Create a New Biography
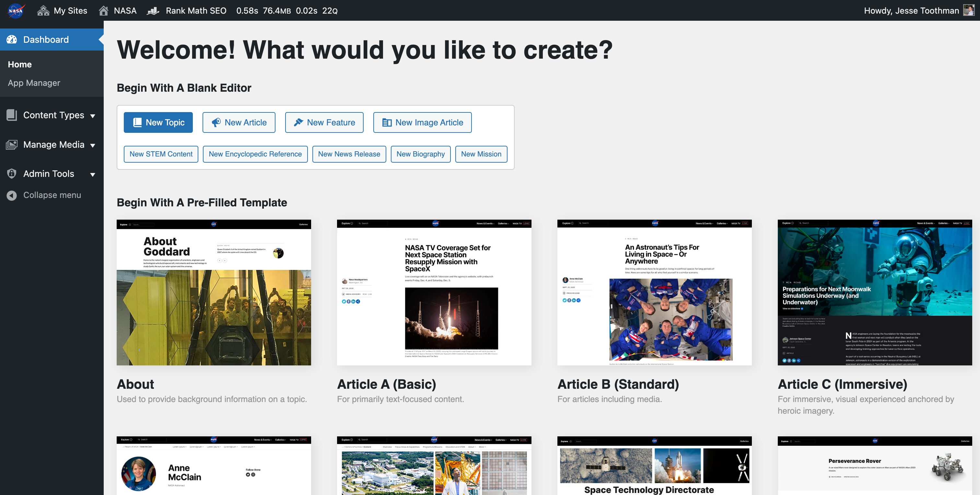Viewport: 980px width, 495px height. pos(421,154)
